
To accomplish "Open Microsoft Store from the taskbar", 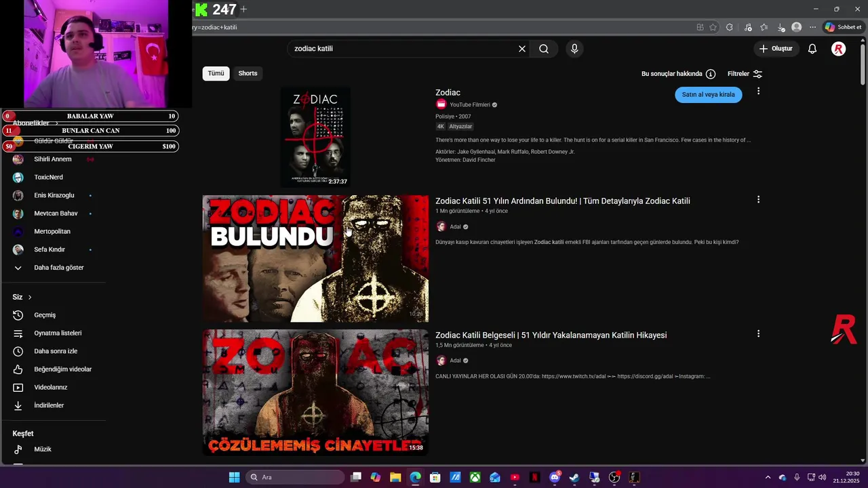I will [435, 477].
